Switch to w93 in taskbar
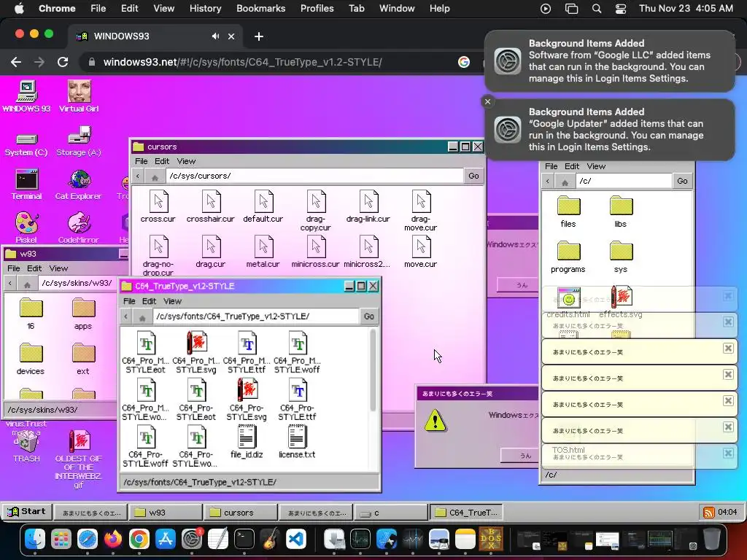Screen dimensions: 747x560 tap(166, 513)
